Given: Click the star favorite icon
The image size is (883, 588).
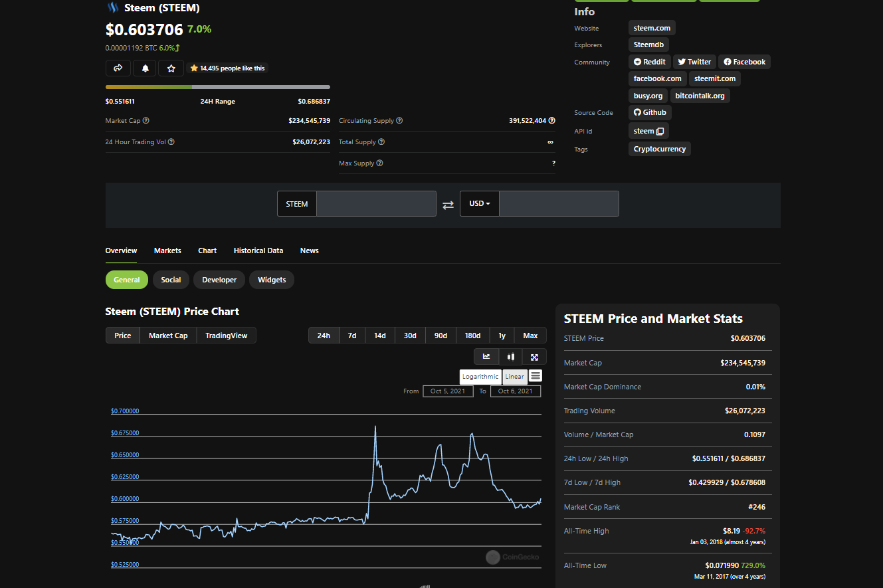Looking at the screenshot, I should point(171,68).
